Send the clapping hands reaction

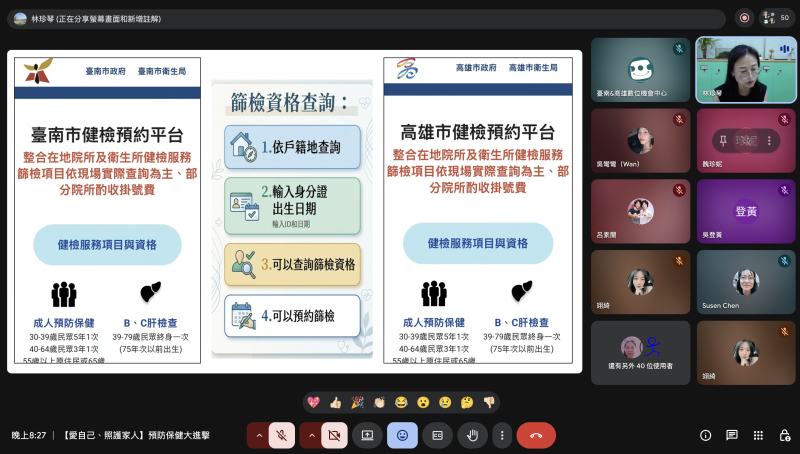(x=379, y=402)
